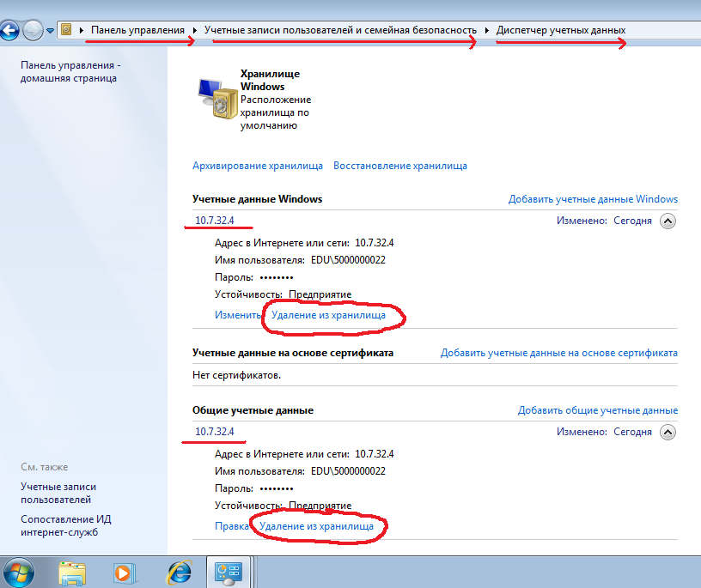Click Нет сертификатов text
Viewport: 701px width, 588px height.
(236, 375)
